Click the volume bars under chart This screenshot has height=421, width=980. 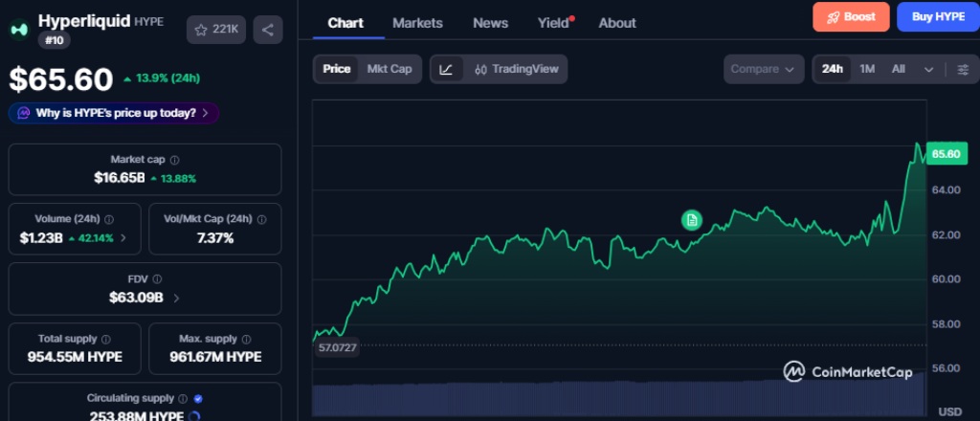coord(619,398)
